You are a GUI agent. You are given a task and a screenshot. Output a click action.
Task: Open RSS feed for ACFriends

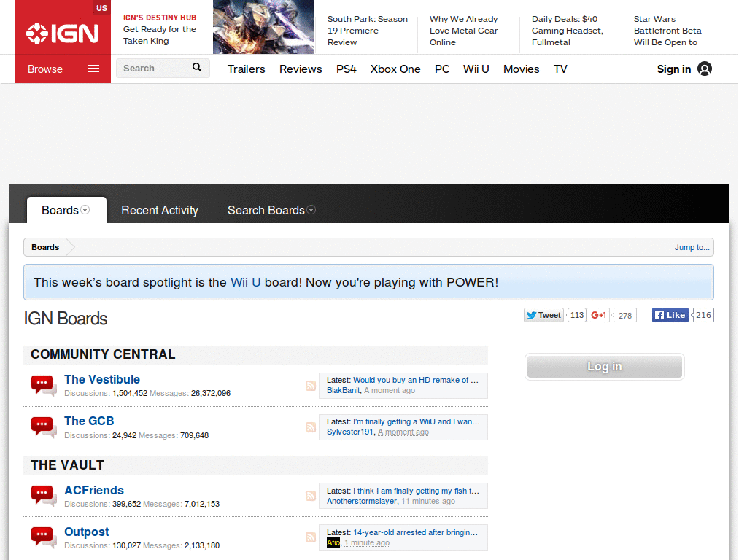[311, 496]
